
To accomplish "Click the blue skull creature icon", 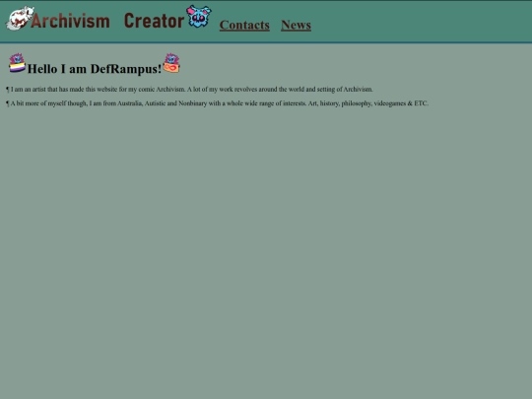I will (x=199, y=16).
